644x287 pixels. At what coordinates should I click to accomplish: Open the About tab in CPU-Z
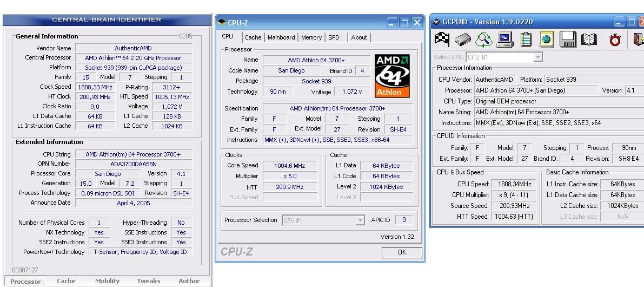click(359, 37)
